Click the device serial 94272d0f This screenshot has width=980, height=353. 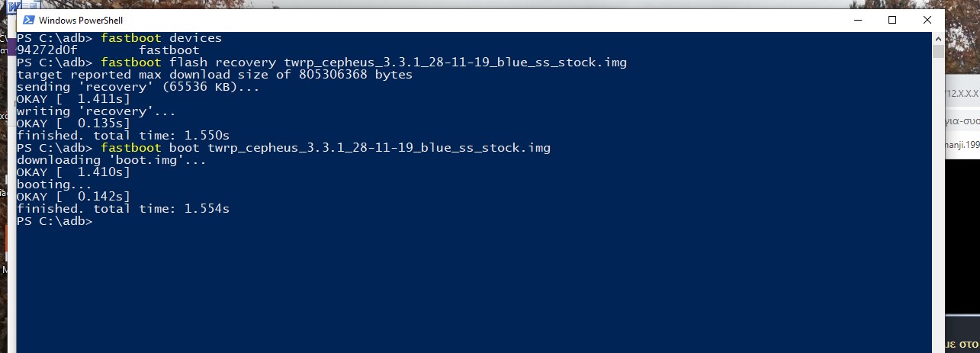point(47,50)
